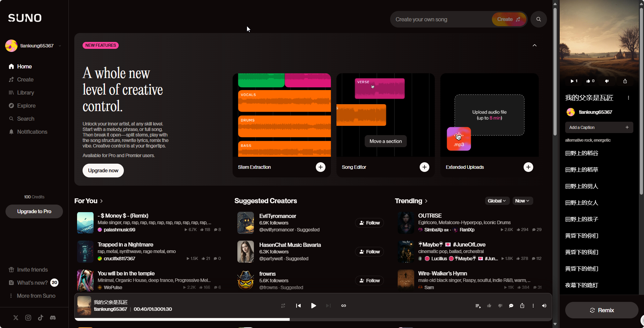Screen dimensions: 644x328
Task: Open Suno's Instagram page
Action: pyautogui.click(x=28, y=318)
